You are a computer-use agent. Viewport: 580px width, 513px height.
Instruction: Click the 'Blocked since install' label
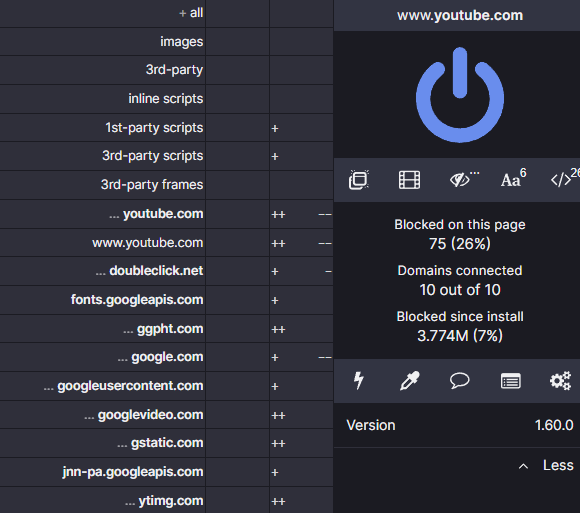coord(460,317)
